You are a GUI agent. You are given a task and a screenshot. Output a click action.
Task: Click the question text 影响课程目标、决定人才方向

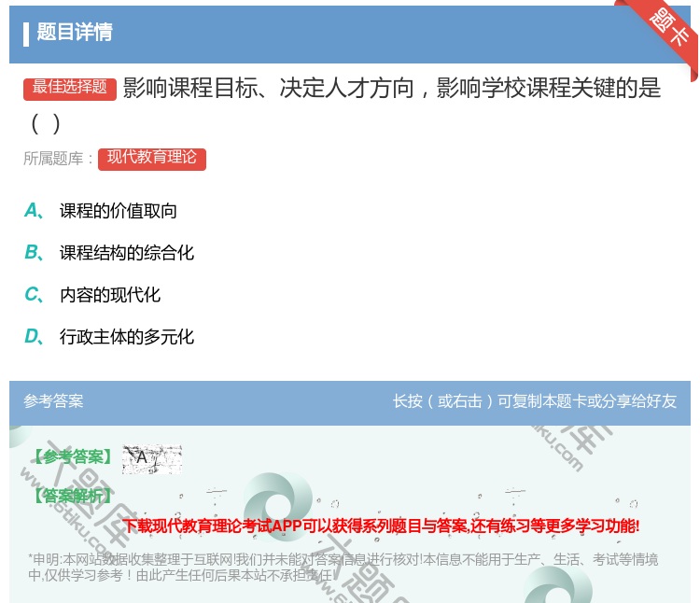click(269, 88)
